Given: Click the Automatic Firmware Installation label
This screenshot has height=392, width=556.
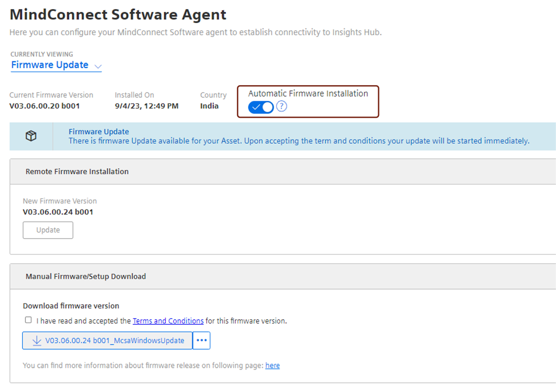Looking at the screenshot, I should 308,93.
